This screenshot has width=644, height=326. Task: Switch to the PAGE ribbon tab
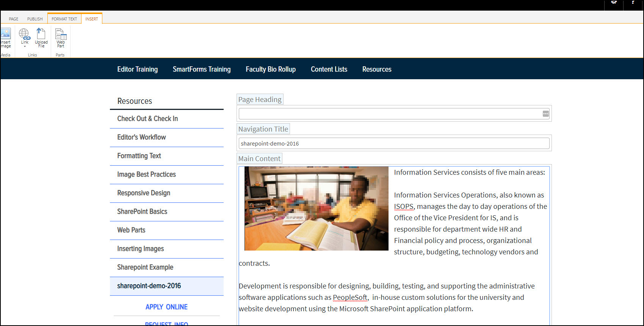click(14, 19)
